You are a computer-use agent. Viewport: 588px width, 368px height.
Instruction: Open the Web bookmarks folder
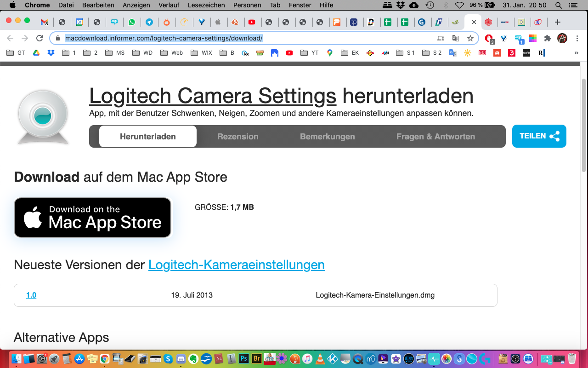point(172,53)
